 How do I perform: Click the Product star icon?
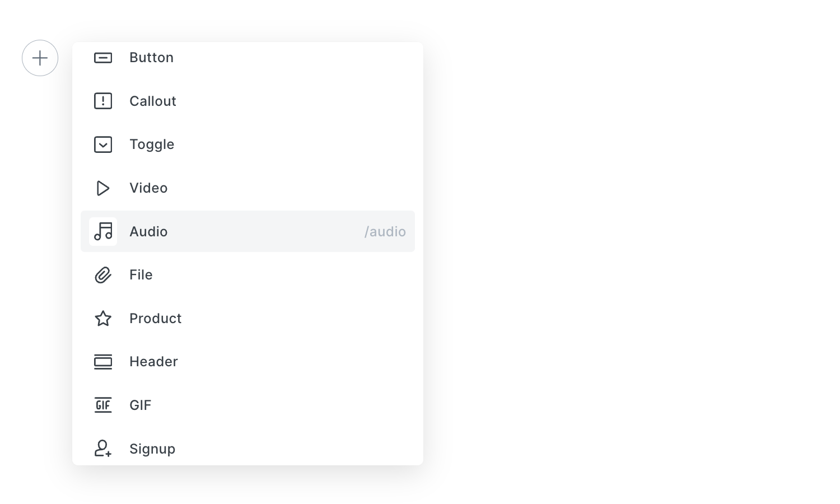click(103, 318)
